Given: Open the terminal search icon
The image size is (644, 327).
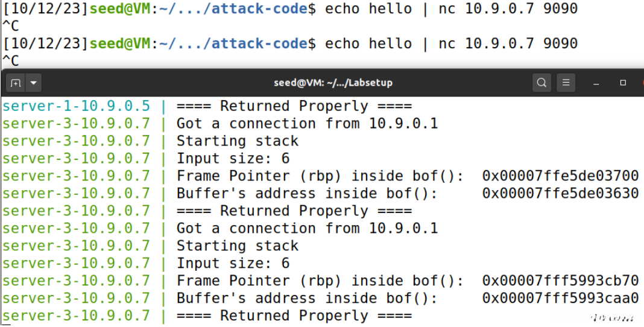Looking at the screenshot, I should [x=541, y=83].
